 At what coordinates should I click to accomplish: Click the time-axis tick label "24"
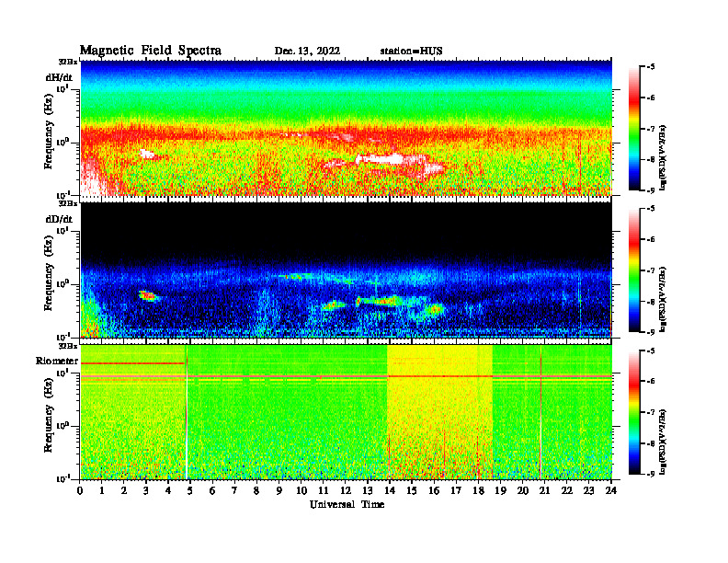[612, 491]
